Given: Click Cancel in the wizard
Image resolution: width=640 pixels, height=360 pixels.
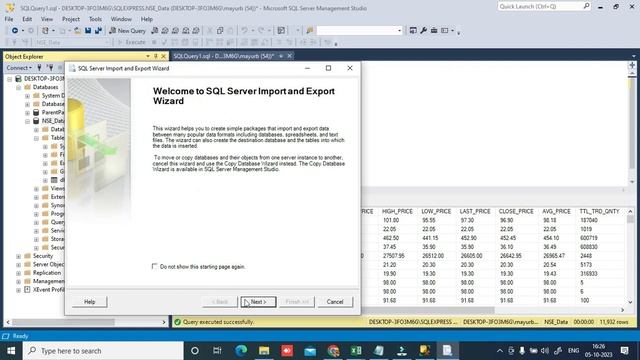Looking at the screenshot, I should 335,302.
